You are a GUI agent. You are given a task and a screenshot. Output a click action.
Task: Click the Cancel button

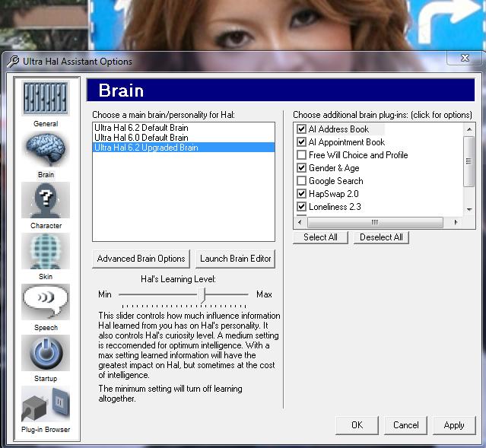(405, 425)
